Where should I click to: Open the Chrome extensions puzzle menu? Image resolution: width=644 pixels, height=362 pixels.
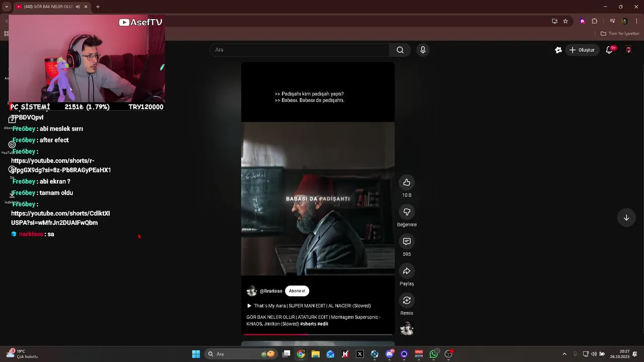tap(595, 21)
